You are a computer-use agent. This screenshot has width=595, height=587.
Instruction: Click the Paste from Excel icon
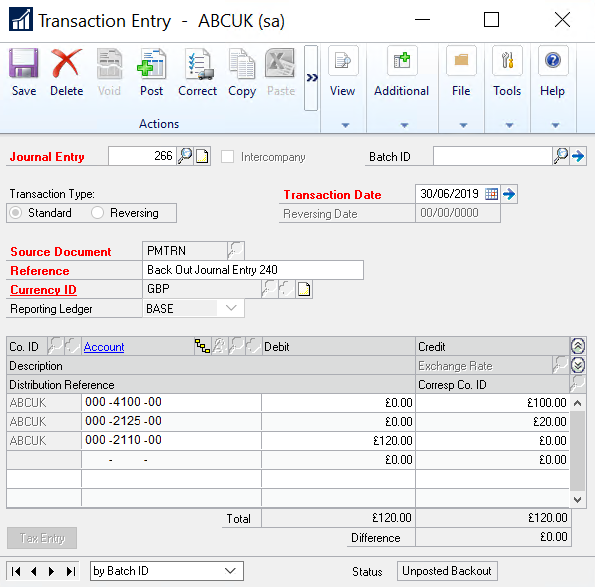pyautogui.click(x=281, y=63)
